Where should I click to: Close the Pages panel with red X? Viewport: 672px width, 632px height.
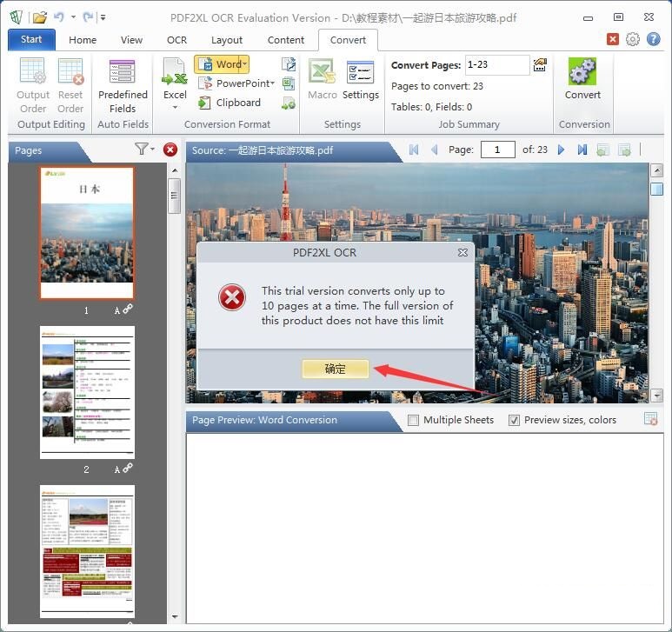170,150
